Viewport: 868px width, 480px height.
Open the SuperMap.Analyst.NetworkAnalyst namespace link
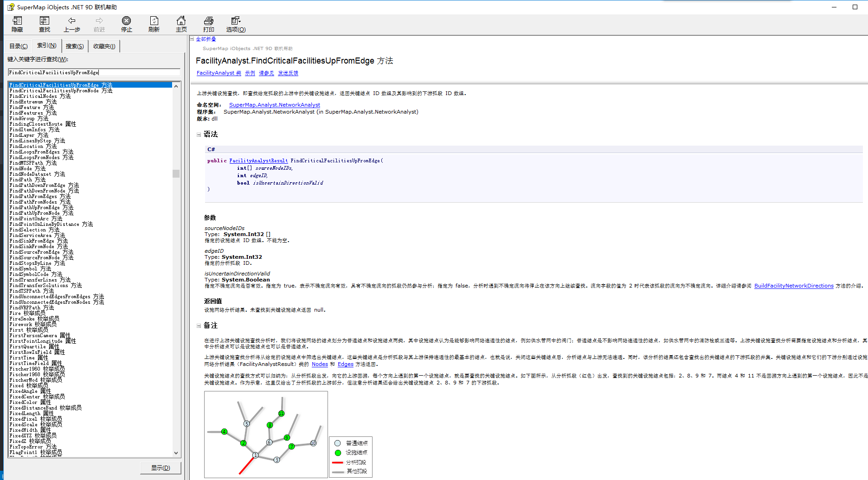coord(275,105)
